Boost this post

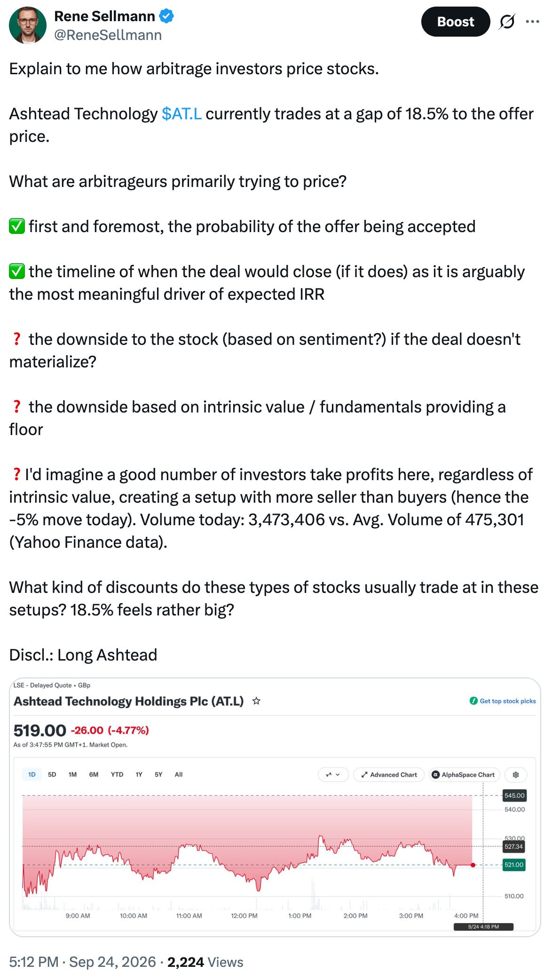[455, 22]
